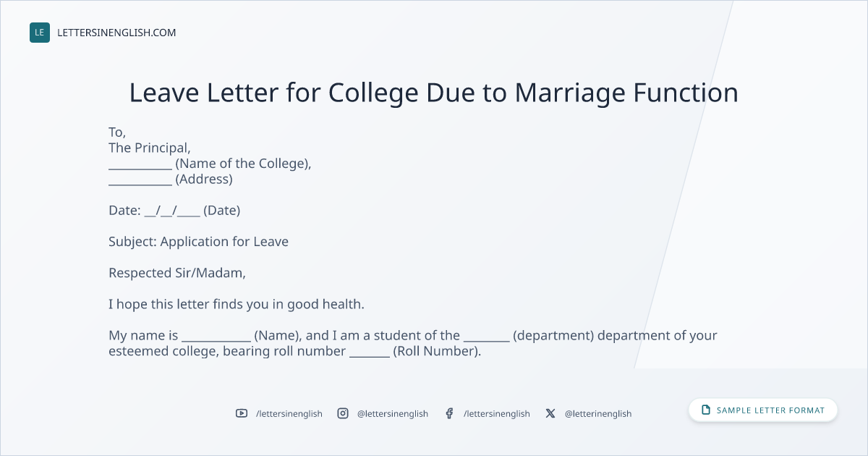The width and height of the screenshot is (868, 456).
Task: Open the /lettersinenglish YouTube handle
Action: tap(289, 413)
